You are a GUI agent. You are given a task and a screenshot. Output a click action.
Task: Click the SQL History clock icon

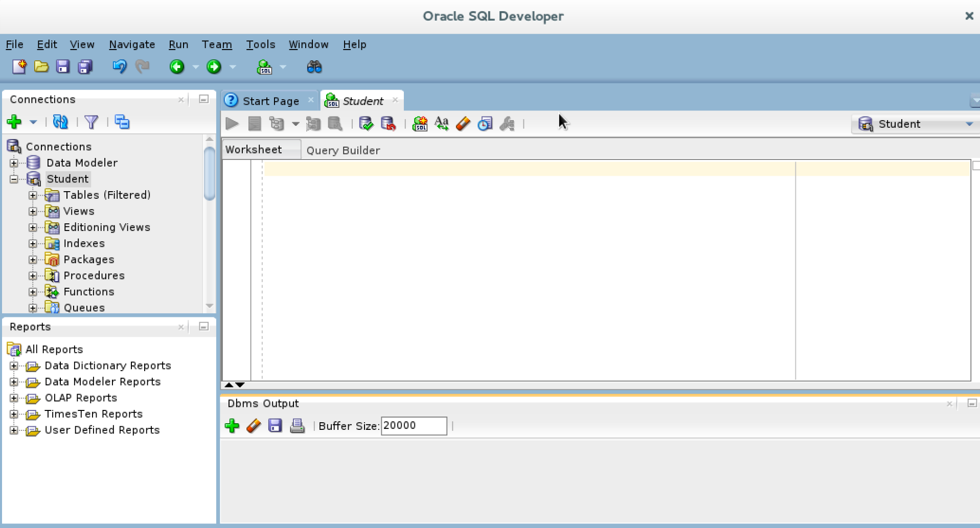tap(485, 124)
